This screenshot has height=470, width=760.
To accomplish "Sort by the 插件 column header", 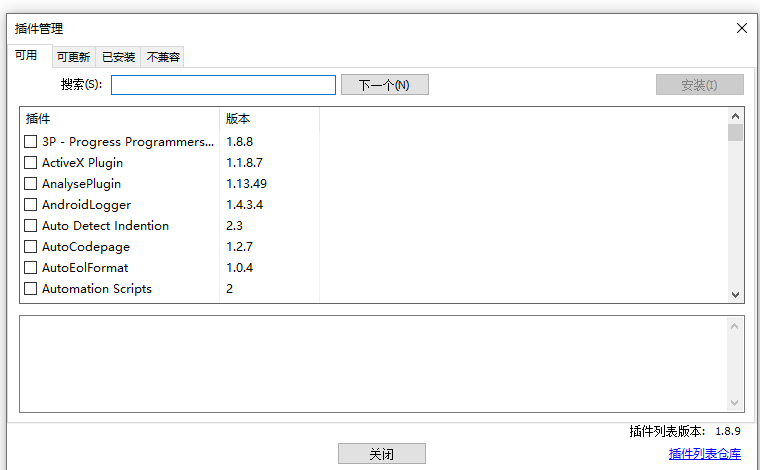I will (x=120, y=119).
